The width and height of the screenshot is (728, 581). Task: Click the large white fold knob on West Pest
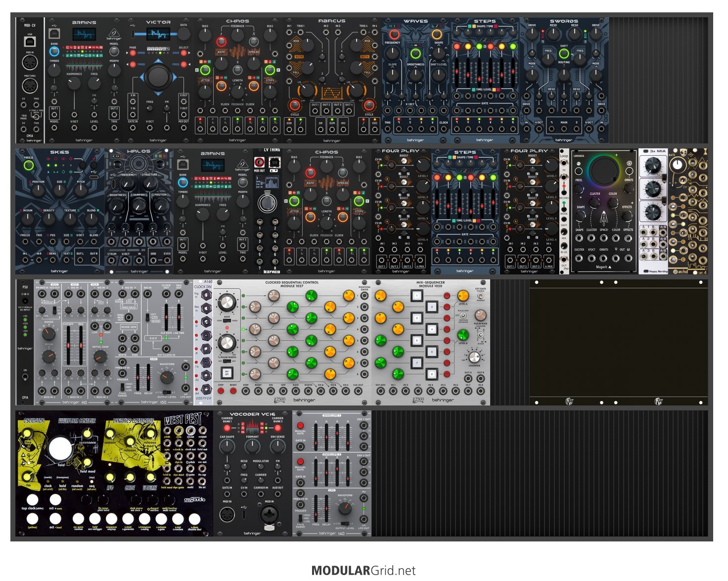coord(60,449)
